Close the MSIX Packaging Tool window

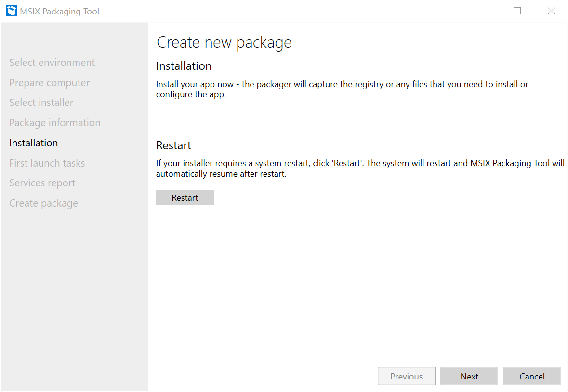pyautogui.click(x=551, y=11)
